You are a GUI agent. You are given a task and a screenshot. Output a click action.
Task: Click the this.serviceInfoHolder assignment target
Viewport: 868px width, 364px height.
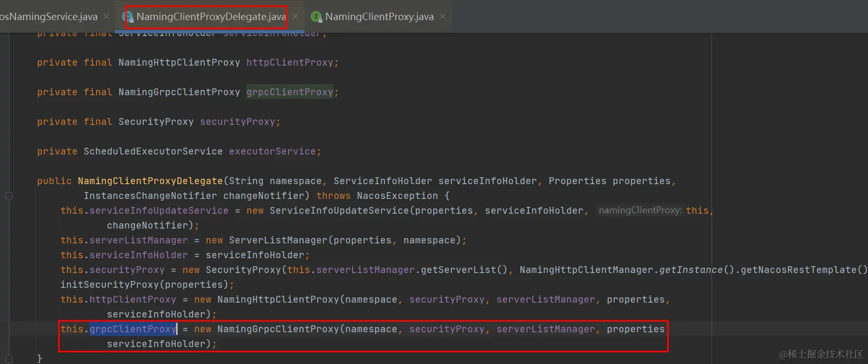[x=124, y=255]
